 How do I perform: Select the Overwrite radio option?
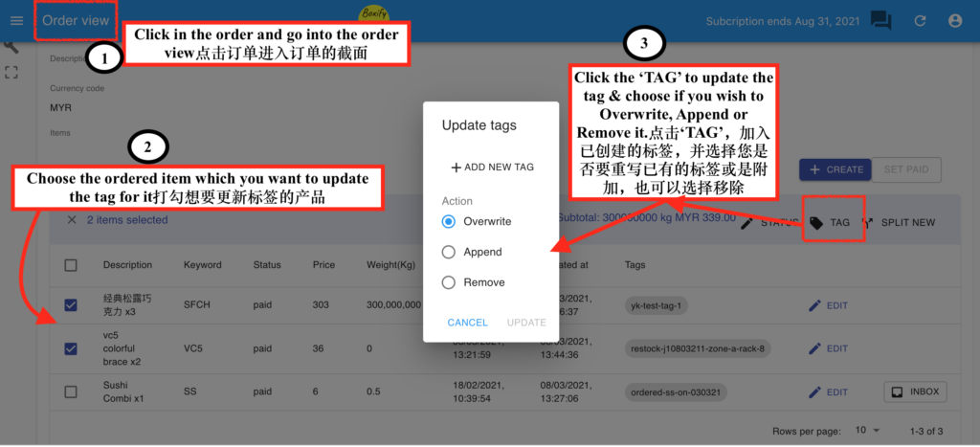point(448,221)
